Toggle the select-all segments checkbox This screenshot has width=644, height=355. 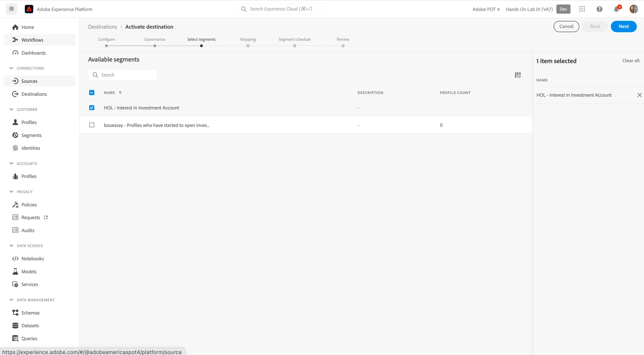pyautogui.click(x=92, y=93)
